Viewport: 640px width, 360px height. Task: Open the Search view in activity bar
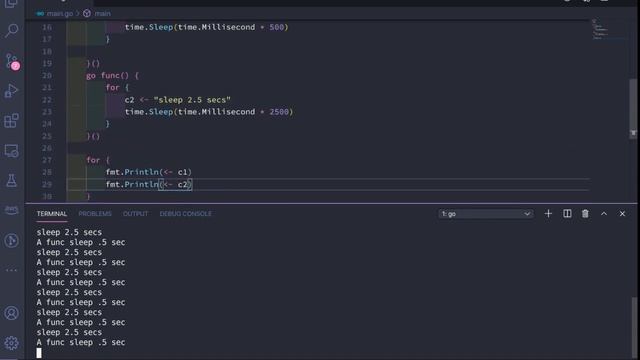click(x=12, y=31)
